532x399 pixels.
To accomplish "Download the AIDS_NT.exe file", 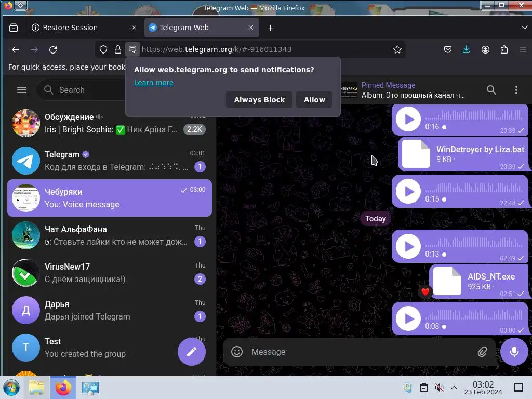I will point(447,281).
